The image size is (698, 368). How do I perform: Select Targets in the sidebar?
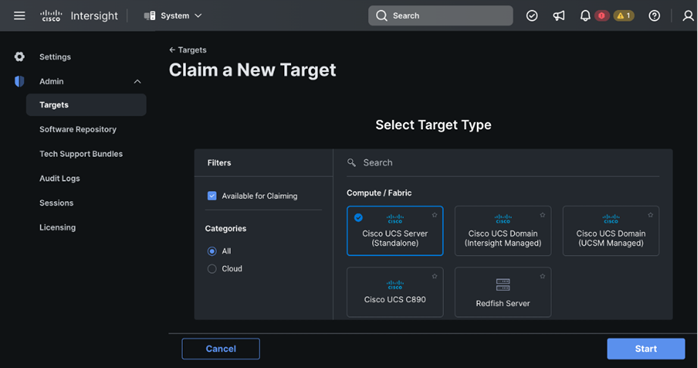pyautogui.click(x=86, y=105)
